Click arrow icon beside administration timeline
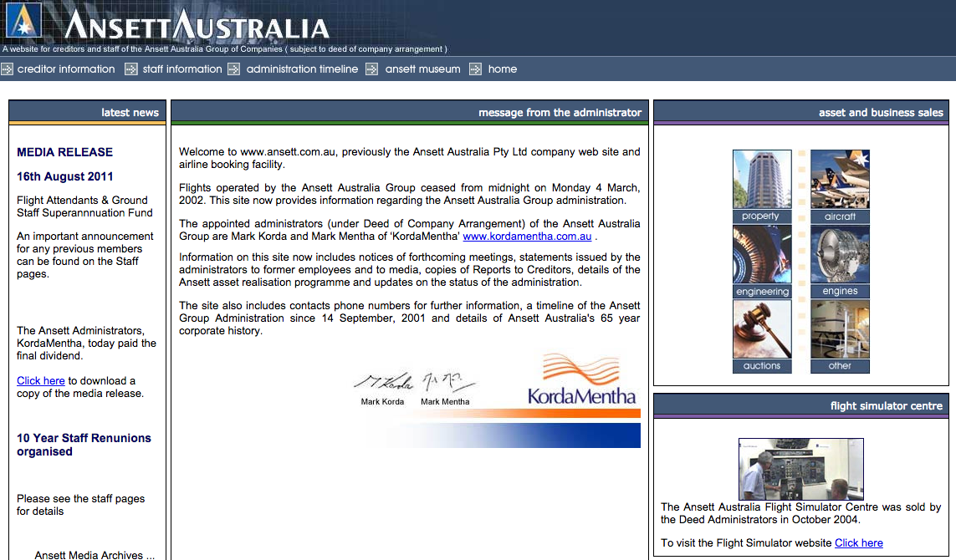Image resolution: width=956 pixels, height=560 pixels. click(x=233, y=69)
